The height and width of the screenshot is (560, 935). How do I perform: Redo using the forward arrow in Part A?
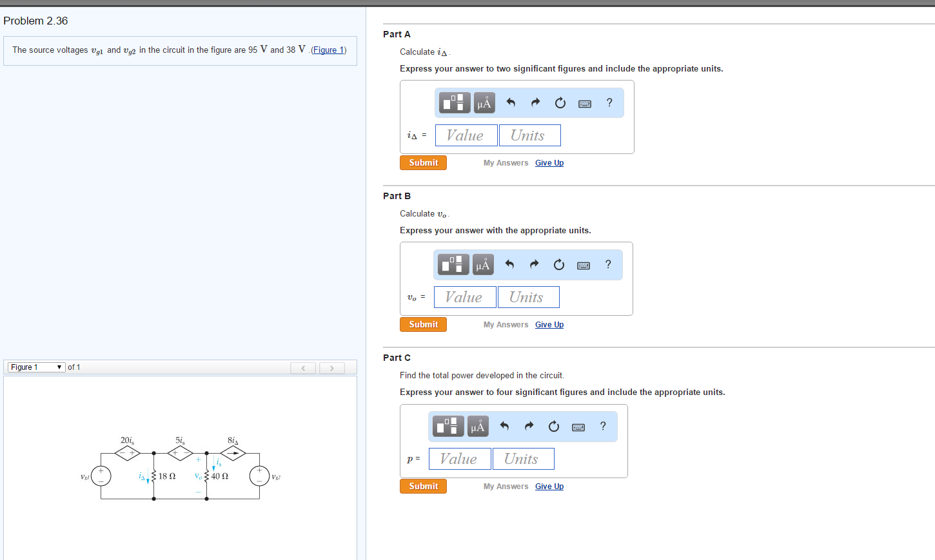click(535, 102)
